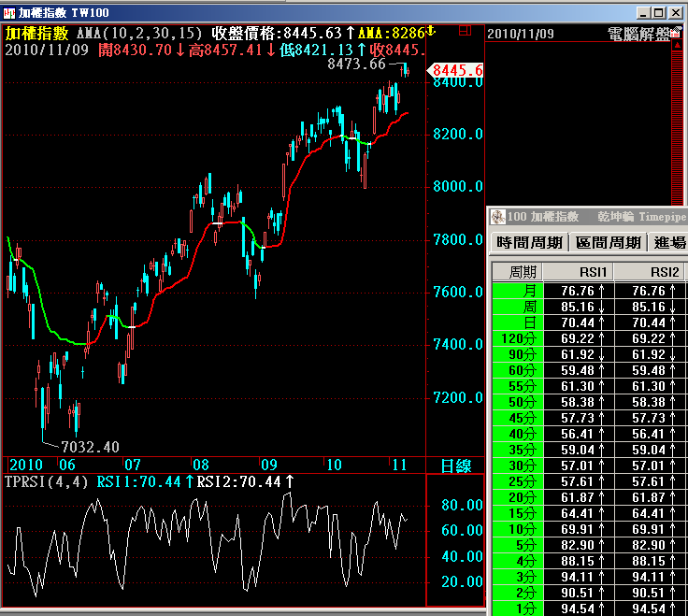Select the 60分 period row
The height and width of the screenshot is (616, 688).
517,370
